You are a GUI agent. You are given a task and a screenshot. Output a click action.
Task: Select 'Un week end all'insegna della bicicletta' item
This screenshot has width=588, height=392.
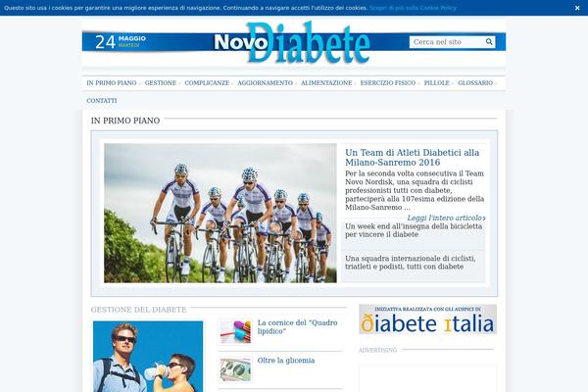[414, 230]
